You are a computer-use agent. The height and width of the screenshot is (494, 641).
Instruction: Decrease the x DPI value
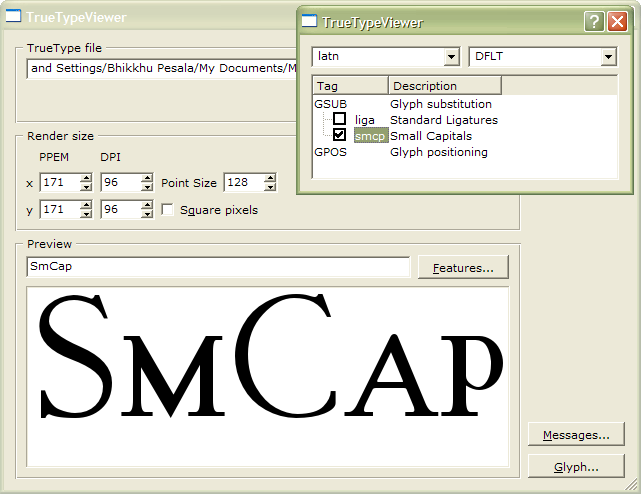tap(147, 186)
